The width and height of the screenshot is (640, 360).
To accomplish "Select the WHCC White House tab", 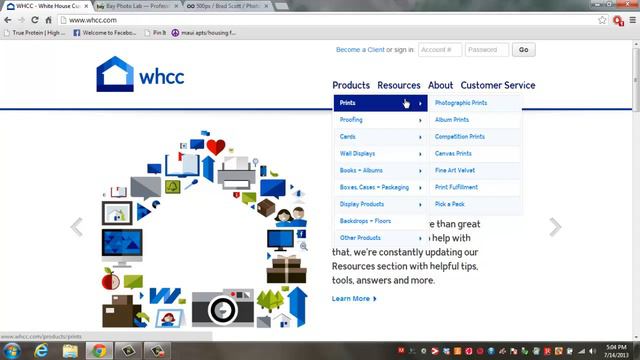I will [48, 6].
